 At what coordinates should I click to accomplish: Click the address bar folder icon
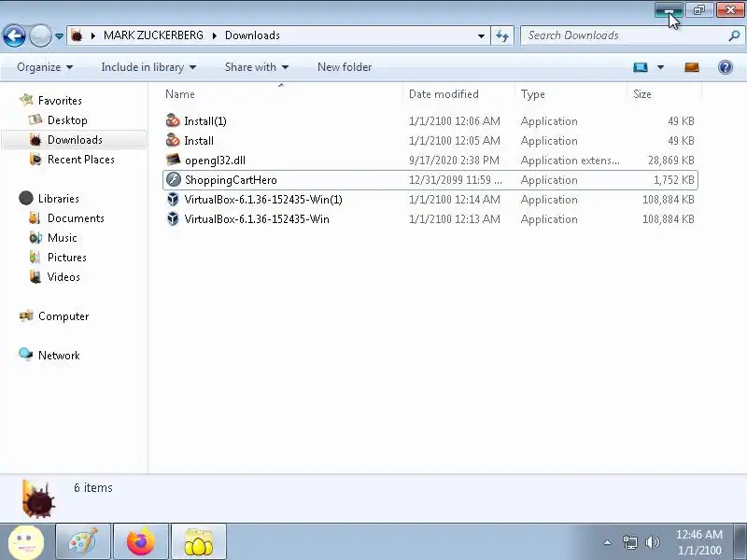78,35
